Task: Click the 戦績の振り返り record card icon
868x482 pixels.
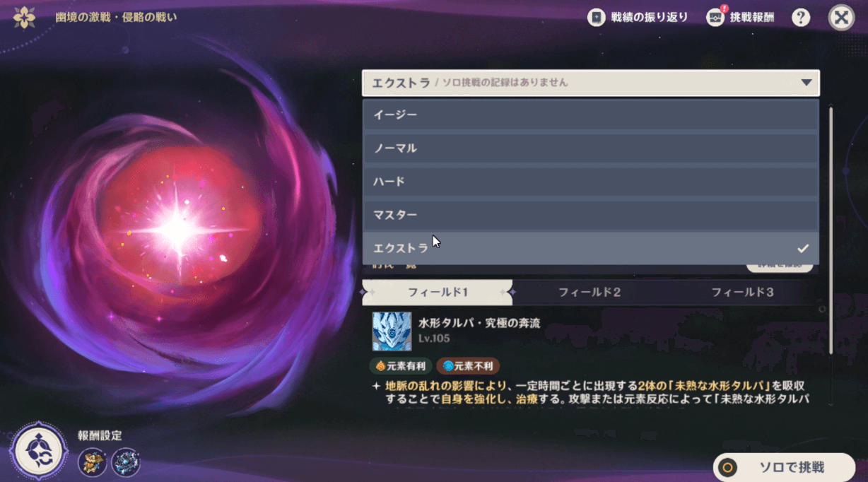Action: click(596, 17)
